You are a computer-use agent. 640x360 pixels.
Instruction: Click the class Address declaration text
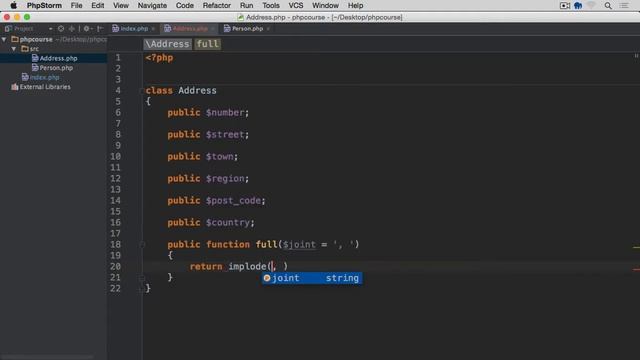[x=181, y=91]
